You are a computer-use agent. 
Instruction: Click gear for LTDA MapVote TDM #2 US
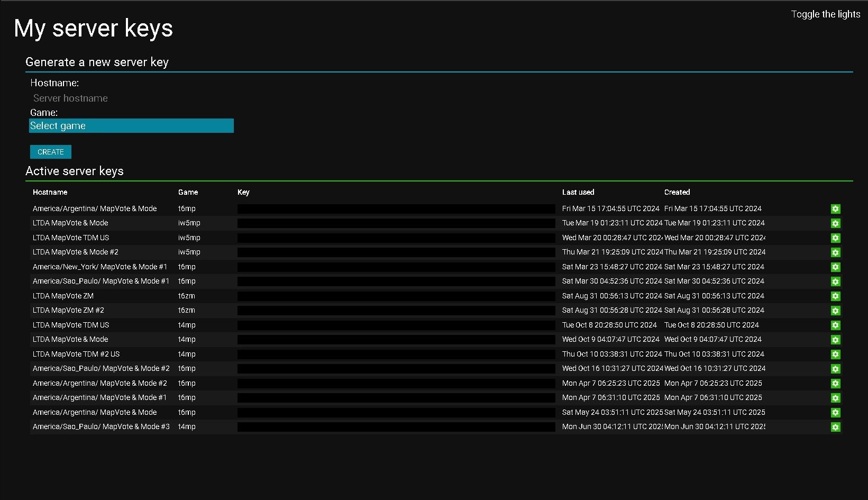coord(835,354)
